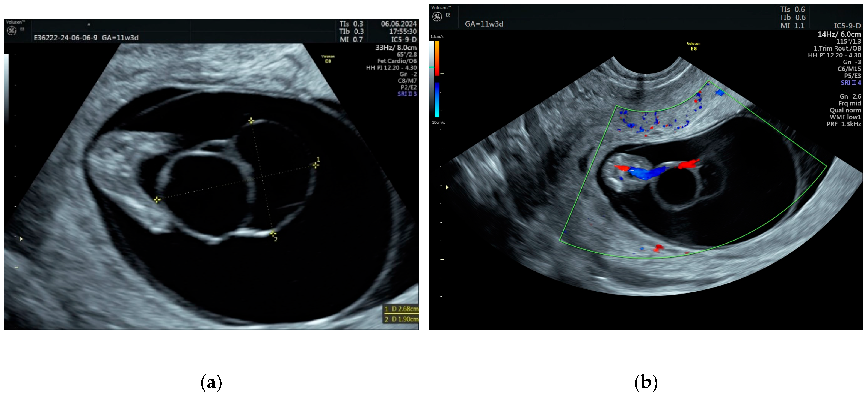
Task: Click the yellow focus triangle in Doppler scan
Action: [447, 187]
